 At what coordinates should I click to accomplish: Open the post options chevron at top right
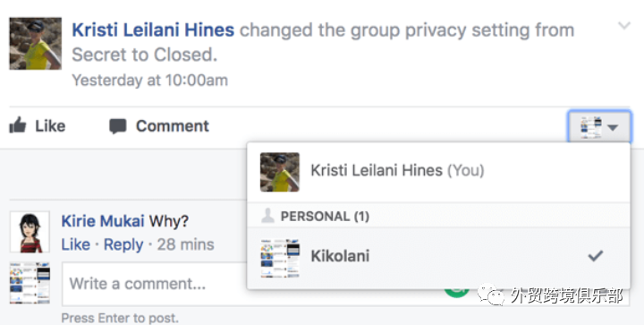pos(624,26)
